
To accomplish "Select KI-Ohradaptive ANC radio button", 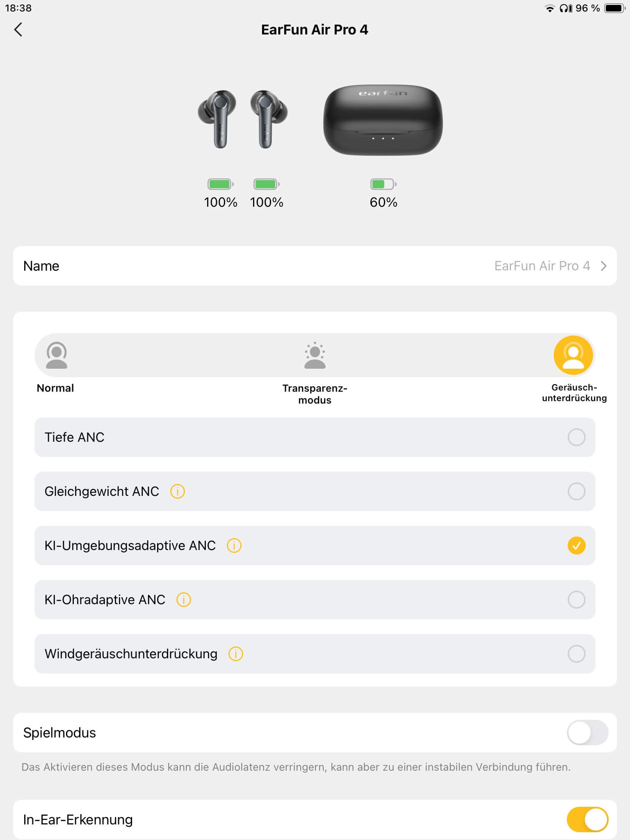I will point(576,600).
